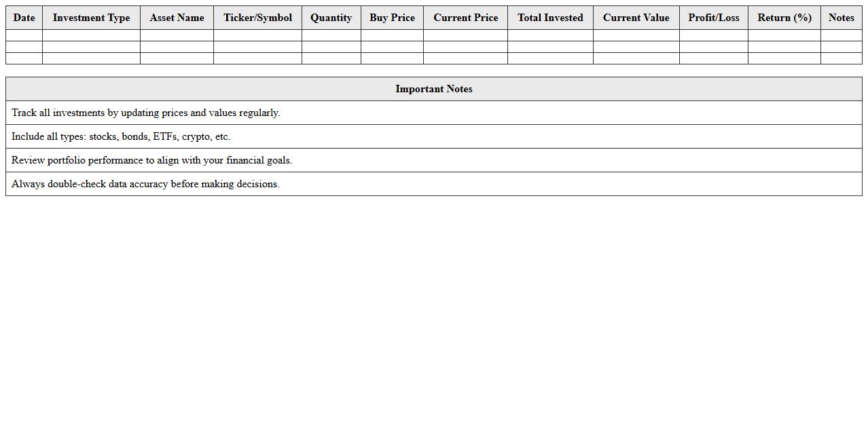Click the note about double-checking data accuracy
The image size is (868, 441).
145,184
